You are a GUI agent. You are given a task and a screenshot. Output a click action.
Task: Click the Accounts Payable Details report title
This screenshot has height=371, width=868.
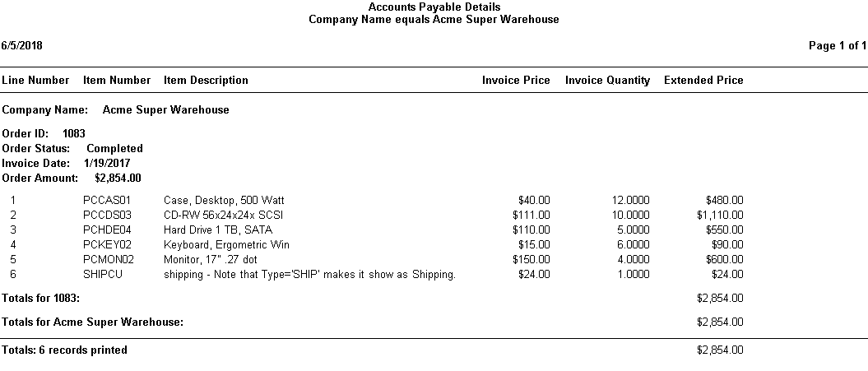[434, 7]
